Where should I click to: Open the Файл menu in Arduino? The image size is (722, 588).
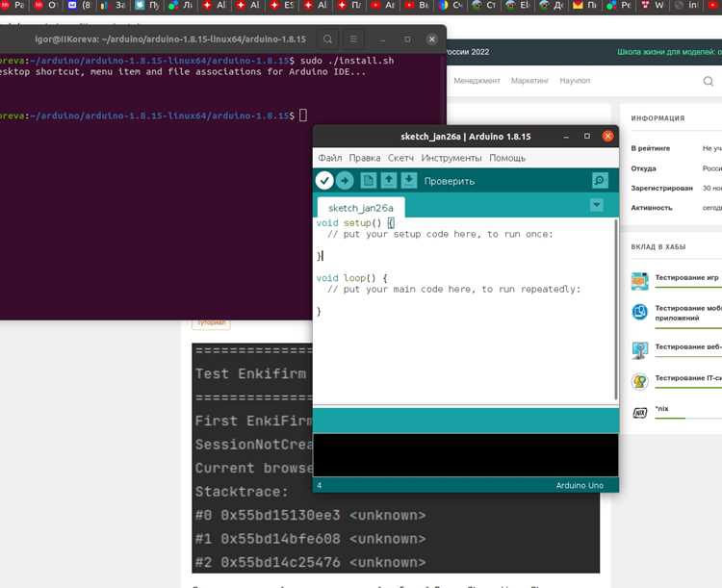point(329,158)
